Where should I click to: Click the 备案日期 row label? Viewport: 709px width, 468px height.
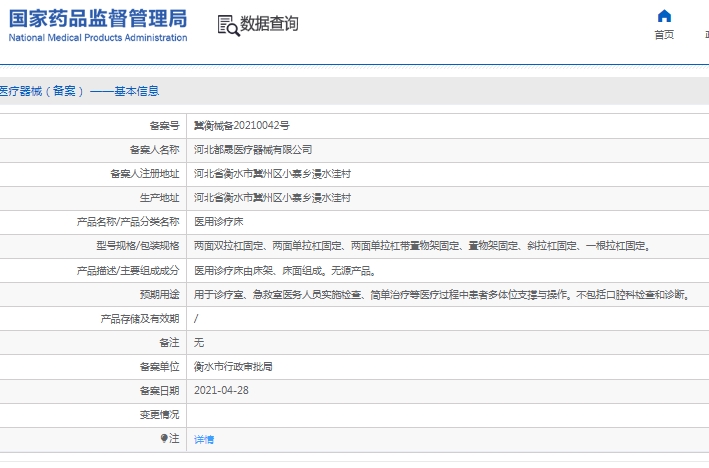[x=160, y=391]
